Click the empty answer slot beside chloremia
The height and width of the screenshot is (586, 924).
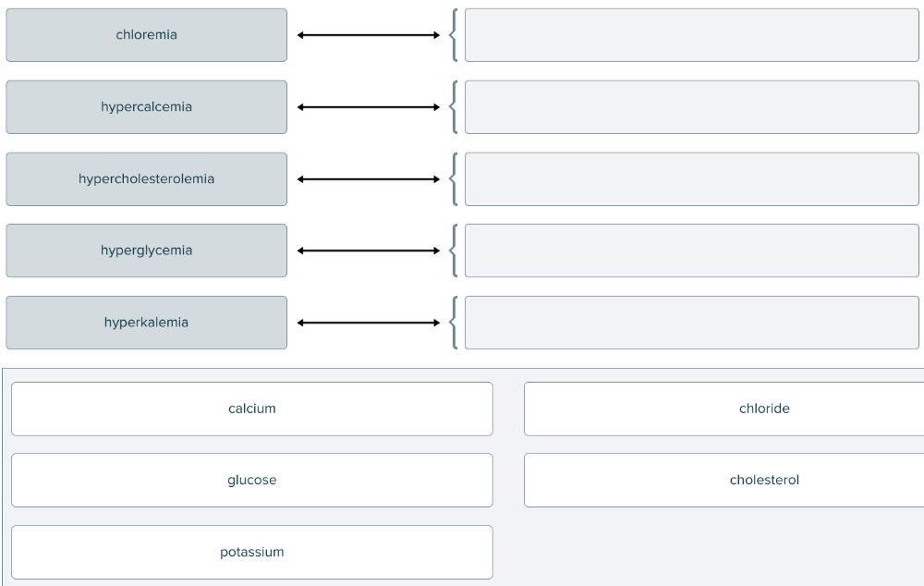tap(691, 35)
